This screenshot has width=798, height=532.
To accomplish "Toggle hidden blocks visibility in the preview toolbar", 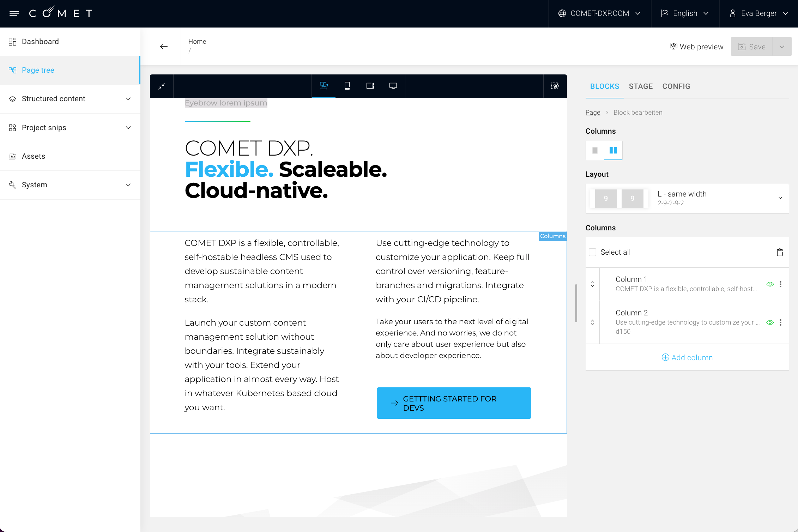I will (x=555, y=86).
